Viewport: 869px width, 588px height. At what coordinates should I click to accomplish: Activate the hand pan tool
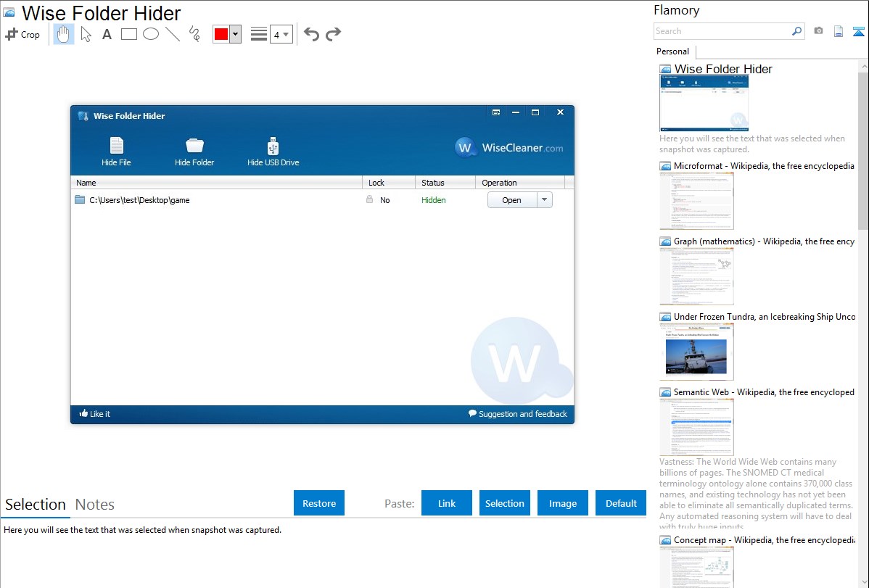click(63, 34)
